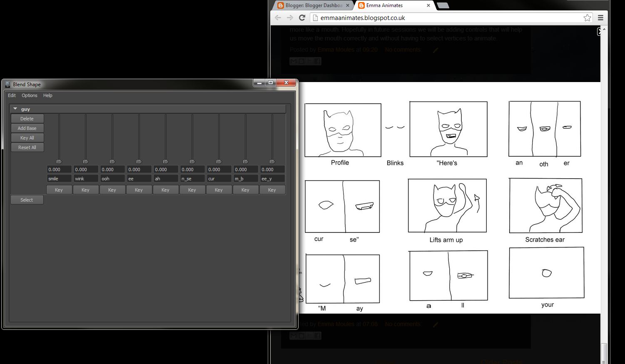Open the Help menu in Blend Shape
The height and width of the screenshot is (364, 625).
click(x=48, y=95)
